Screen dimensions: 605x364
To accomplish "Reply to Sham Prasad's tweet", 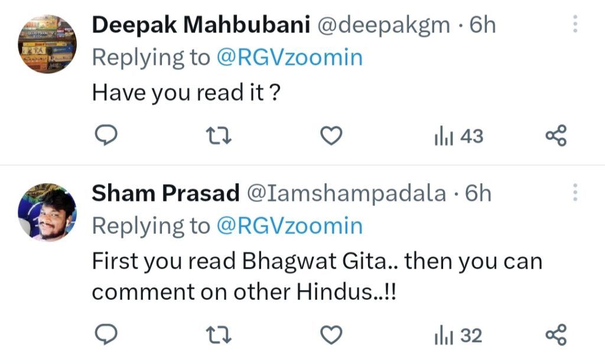I will pos(106,334).
